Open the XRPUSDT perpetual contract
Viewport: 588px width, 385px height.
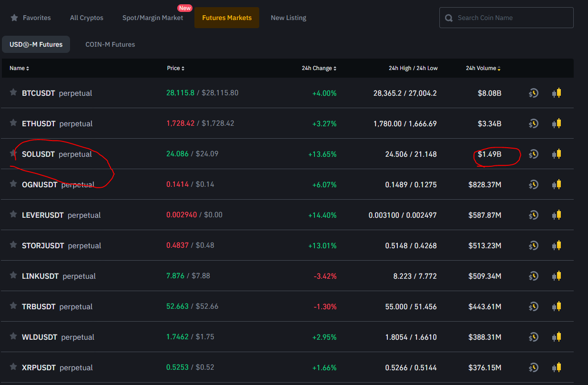57,367
